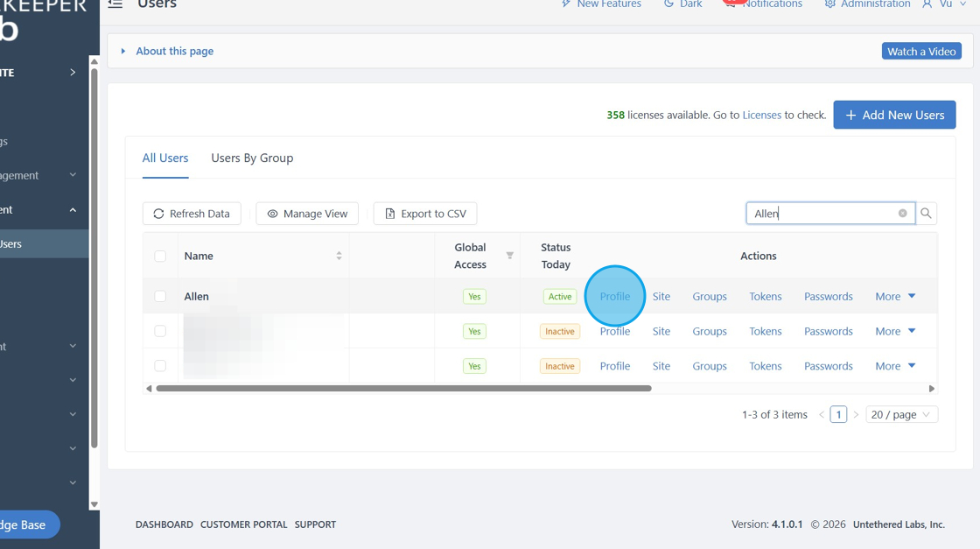Open Manage View eye button
Image resolution: width=980 pixels, height=549 pixels.
coord(307,214)
